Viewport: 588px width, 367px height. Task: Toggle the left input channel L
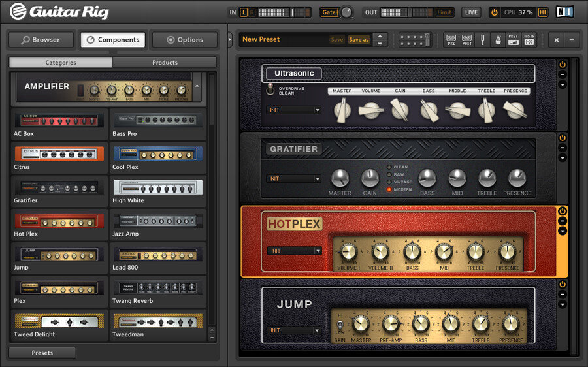244,12
